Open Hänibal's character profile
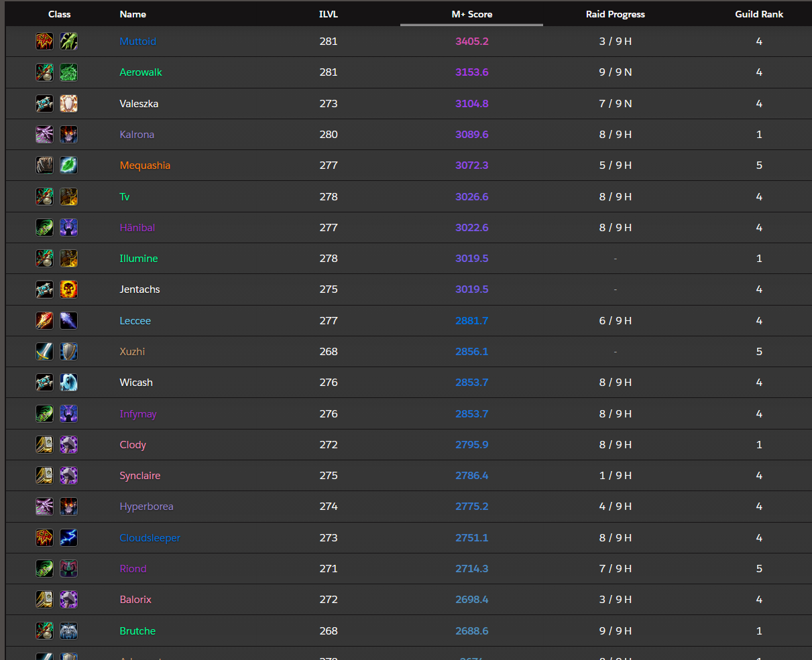The width and height of the screenshot is (812, 660). (137, 228)
